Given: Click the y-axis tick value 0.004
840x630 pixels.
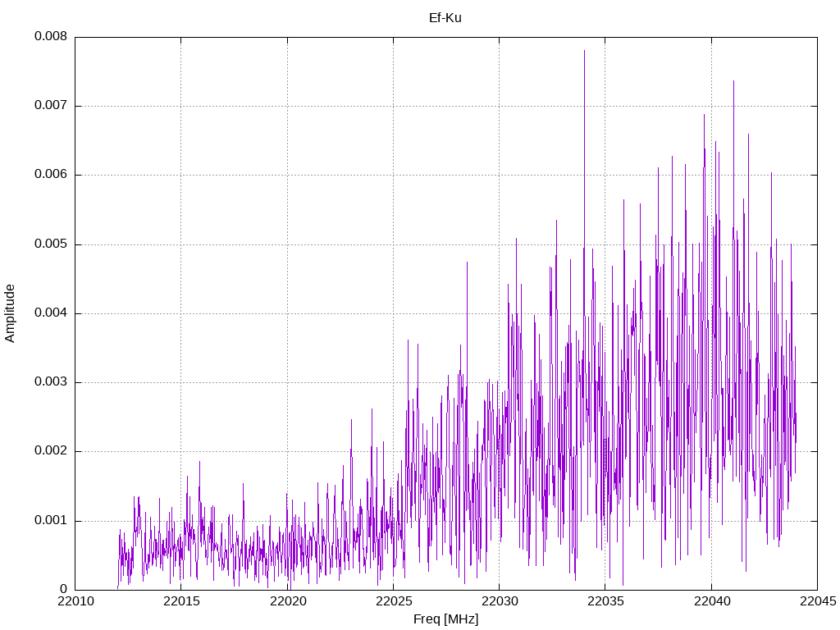Looking at the screenshot, I should pos(51,313).
